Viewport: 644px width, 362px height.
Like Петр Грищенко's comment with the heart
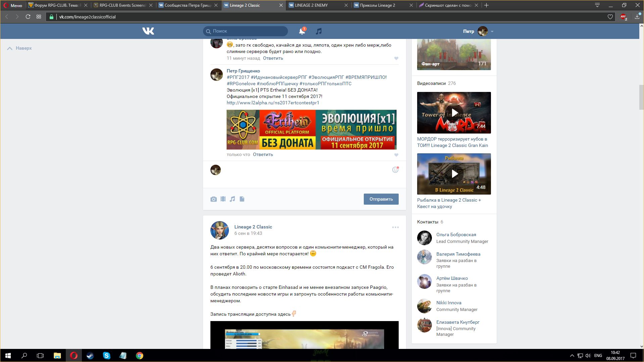pyautogui.click(x=396, y=155)
